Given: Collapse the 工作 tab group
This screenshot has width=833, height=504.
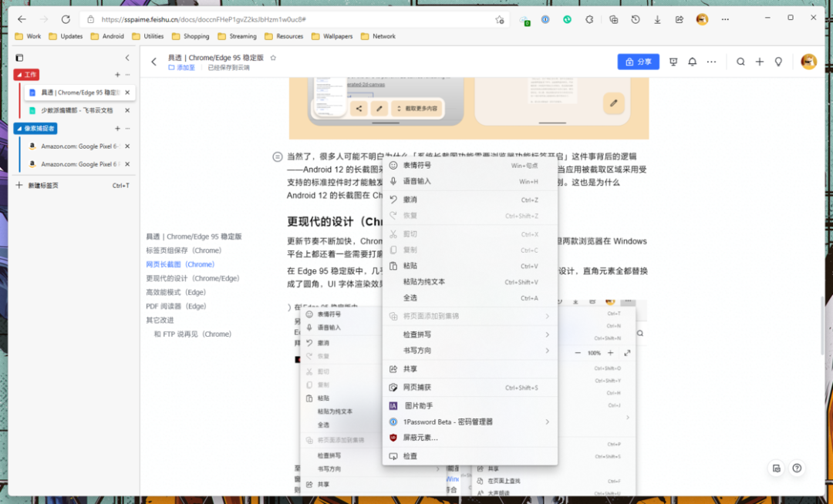Looking at the screenshot, I should tap(26, 75).
